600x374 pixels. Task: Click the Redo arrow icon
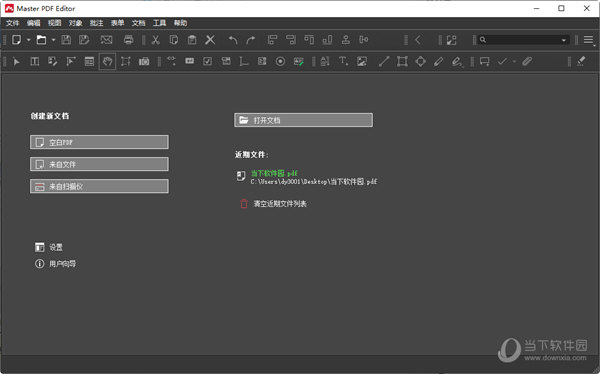(251, 40)
